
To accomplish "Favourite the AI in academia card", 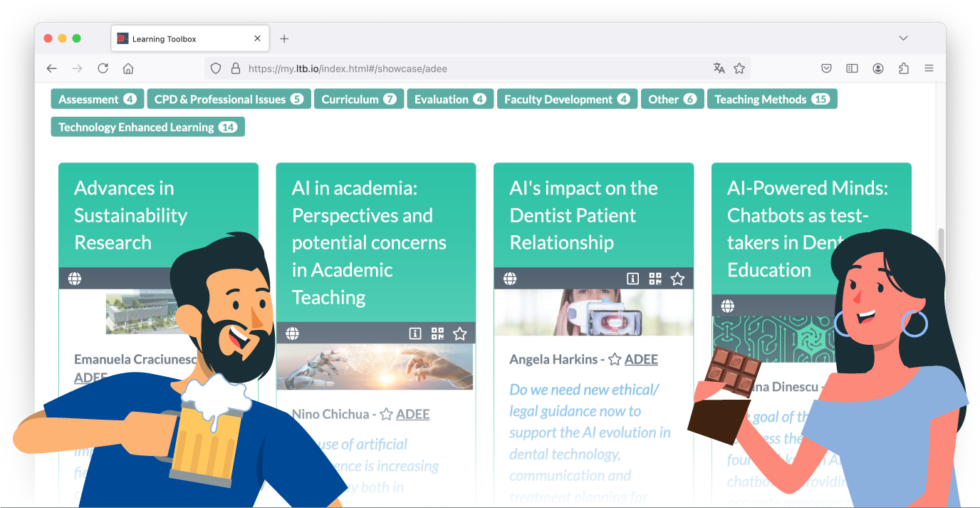I will [460, 333].
